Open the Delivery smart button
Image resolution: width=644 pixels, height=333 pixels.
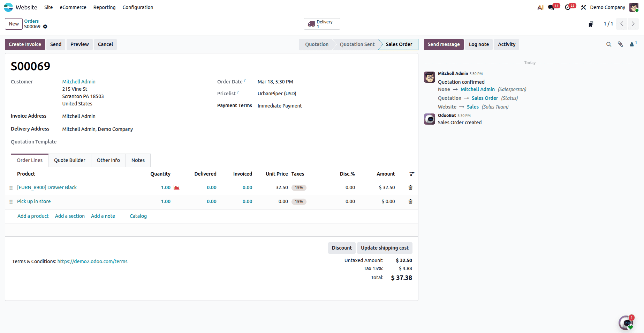321,24
